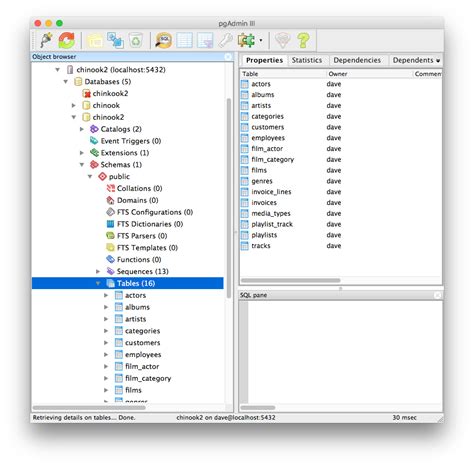Expand the Catalogs (2) node
The height and width of the screenshot is (466, 474).
(x=82, y=129)
